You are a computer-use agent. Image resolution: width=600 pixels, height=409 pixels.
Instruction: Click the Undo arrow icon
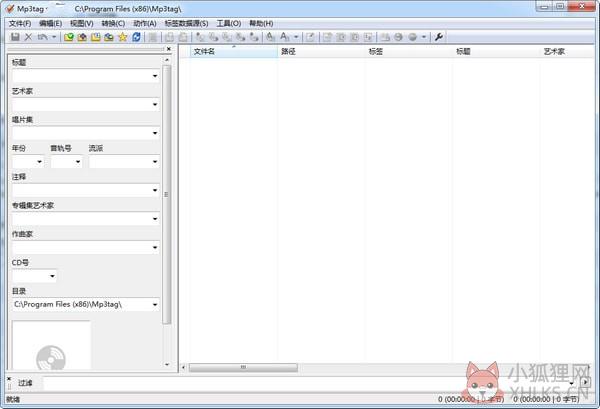pos(42,37)
